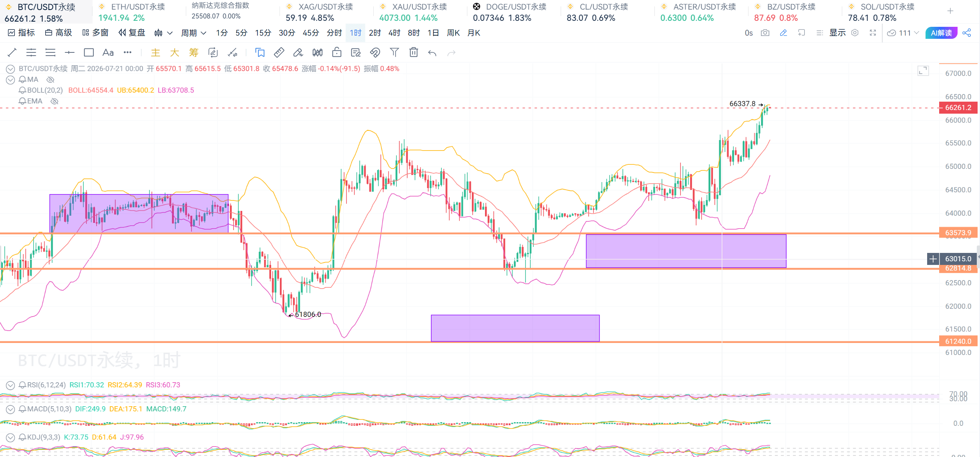
Task: Toggle the MACD(5,10,3) alert bell
Action: pyautogui.click(x=23, y=409)
